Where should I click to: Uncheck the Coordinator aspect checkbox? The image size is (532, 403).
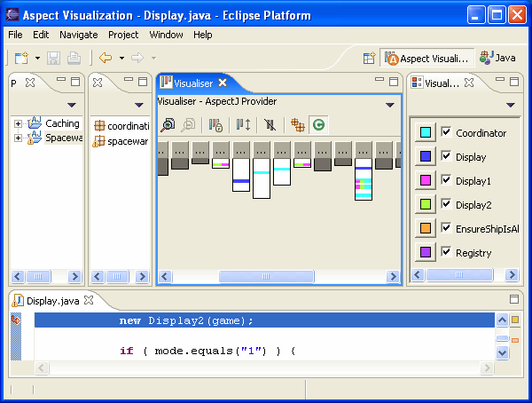coord(446,131)
